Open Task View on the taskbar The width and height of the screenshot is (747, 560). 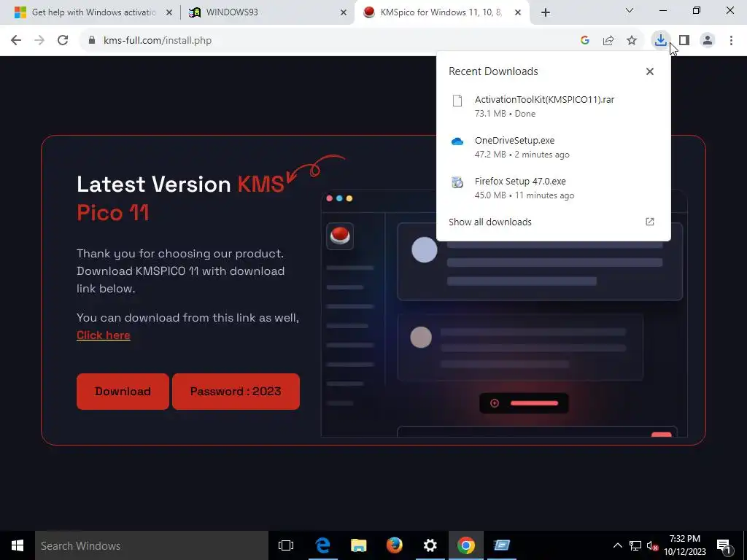(286, 545)
